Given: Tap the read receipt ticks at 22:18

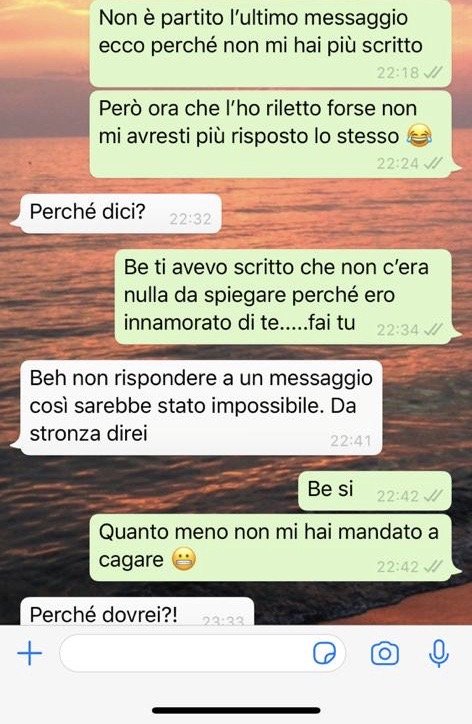Looking at the screenshot, I should pyautogui.click(x=433, y=72).
